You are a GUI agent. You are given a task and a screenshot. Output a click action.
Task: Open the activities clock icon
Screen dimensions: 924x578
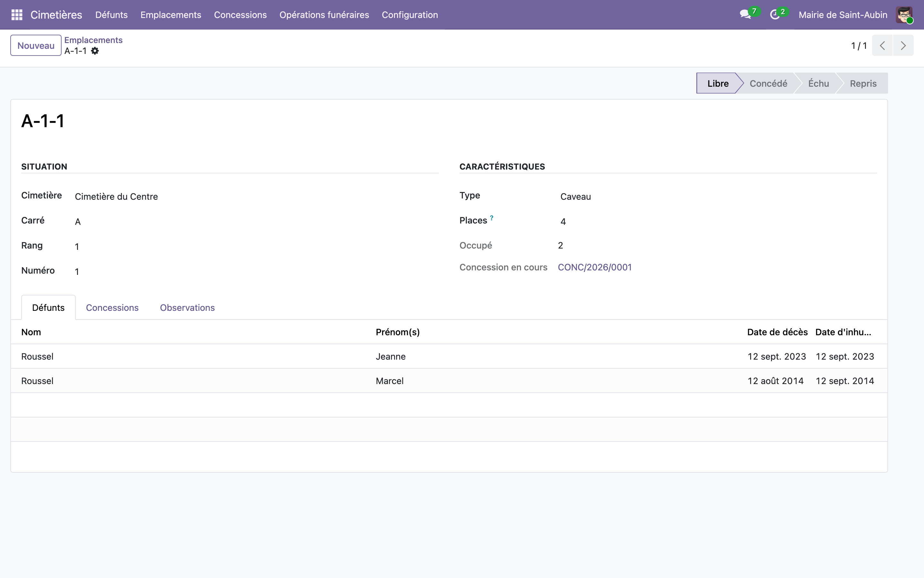click(x=775, y=15)
